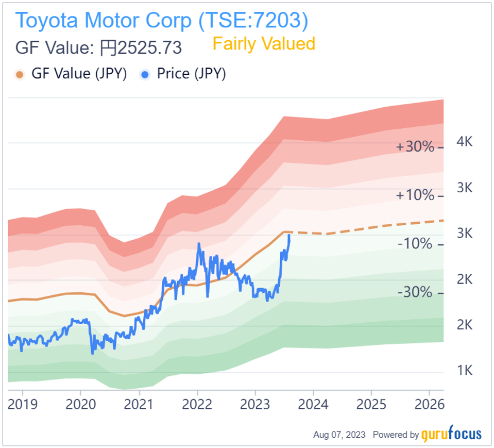This screenshot has width=494, height=448.
Task: Select the 2026 x-axis label
Action: 431,404
